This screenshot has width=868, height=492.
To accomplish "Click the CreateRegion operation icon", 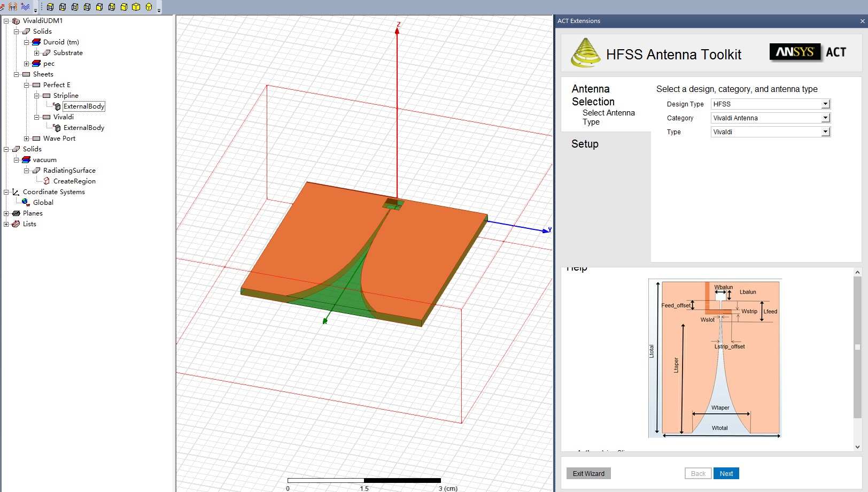I will (x=46, y=181).
